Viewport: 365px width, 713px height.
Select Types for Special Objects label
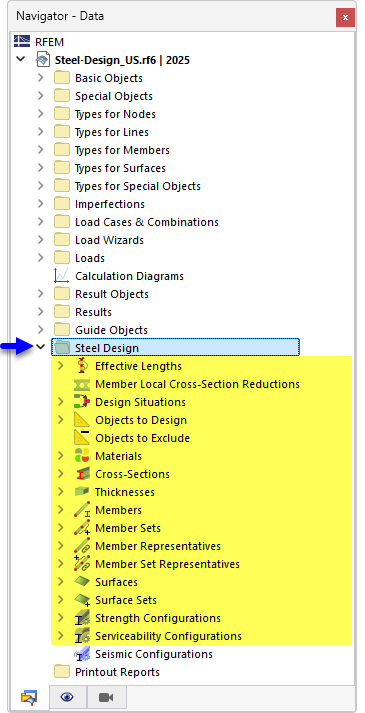[x=138, y=186]
